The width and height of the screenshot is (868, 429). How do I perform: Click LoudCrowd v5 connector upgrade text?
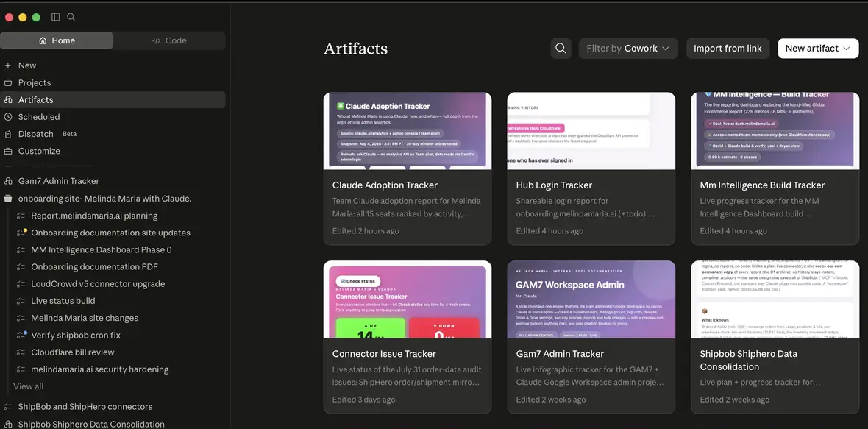(98, 284)
